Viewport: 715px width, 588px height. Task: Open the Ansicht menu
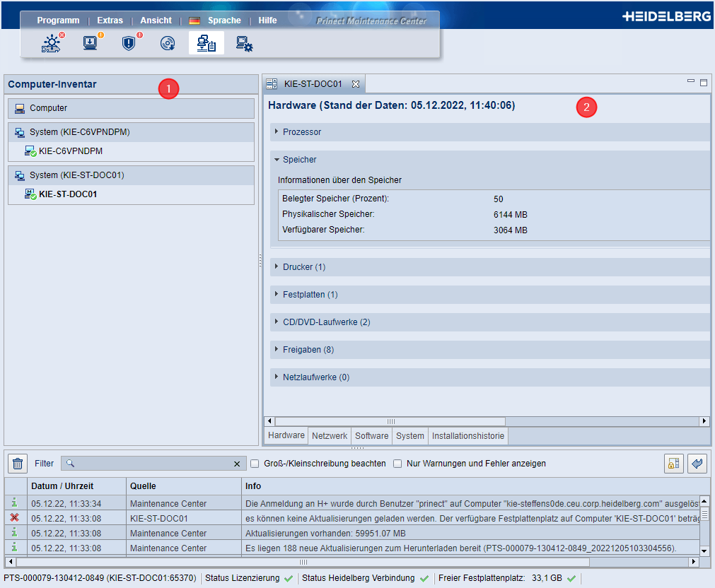click(156, 20)
